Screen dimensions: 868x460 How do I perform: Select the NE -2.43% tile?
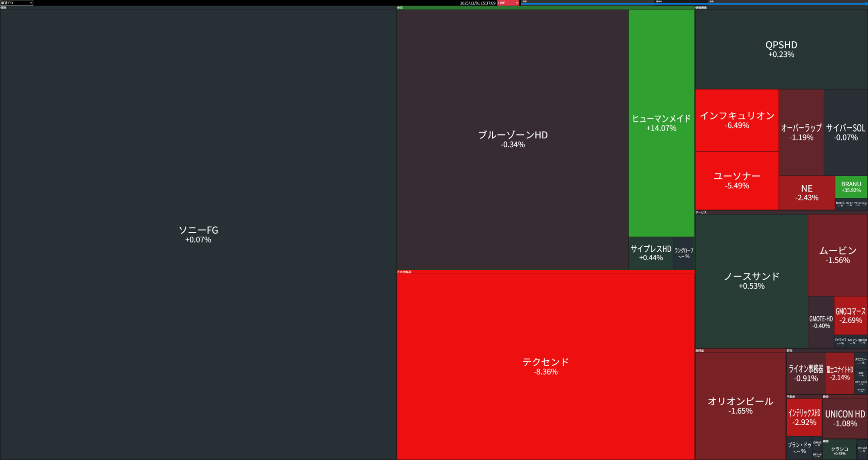click(x=807, y=192)
